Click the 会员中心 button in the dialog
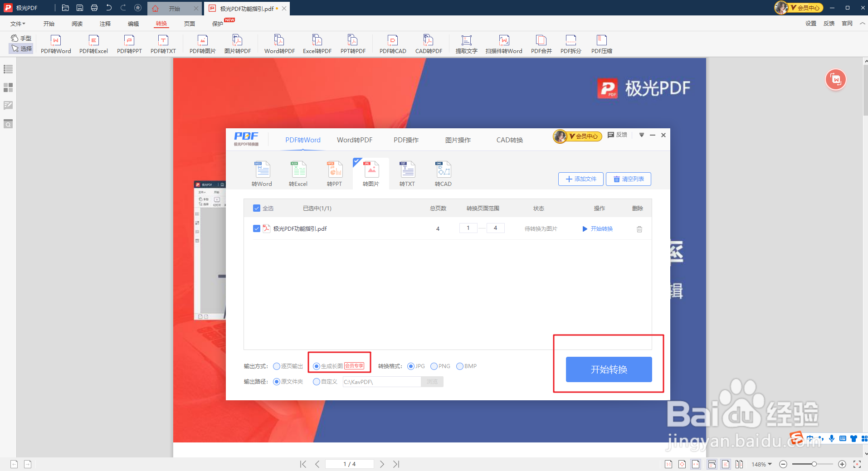Image resolution: width=868 pixels, height=471 pixels. tap(577, 136)
